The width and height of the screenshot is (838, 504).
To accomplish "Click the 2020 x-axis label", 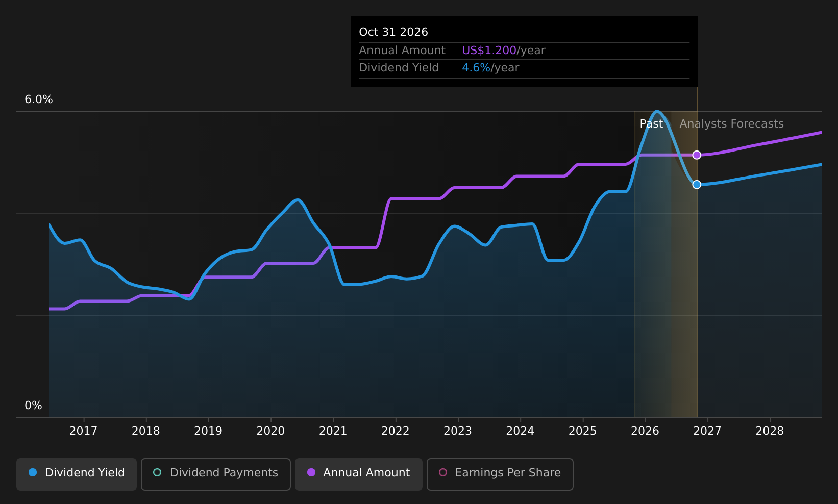I will click(270, 431).
